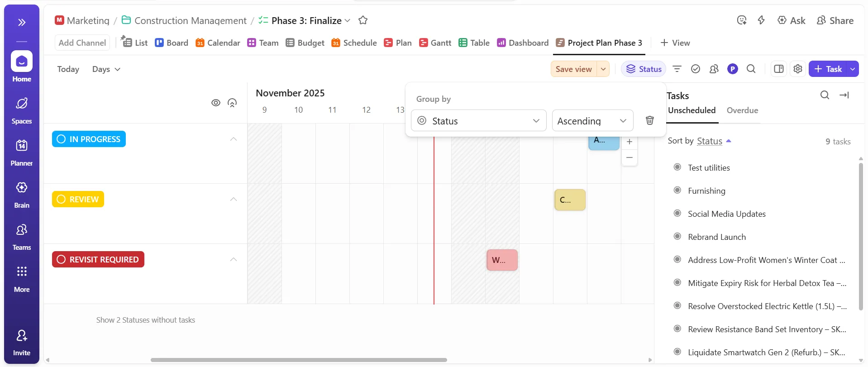Toggle status circle for Test utilities

tap(677, 167)
